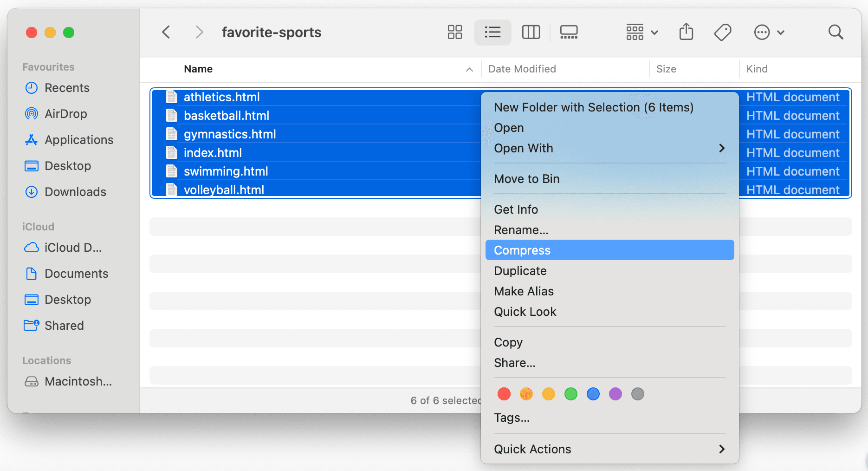The height and width of the screenshot is (471, 868).
Task: Open the More actions ellipsis menu
Action: tap(769, 32)
